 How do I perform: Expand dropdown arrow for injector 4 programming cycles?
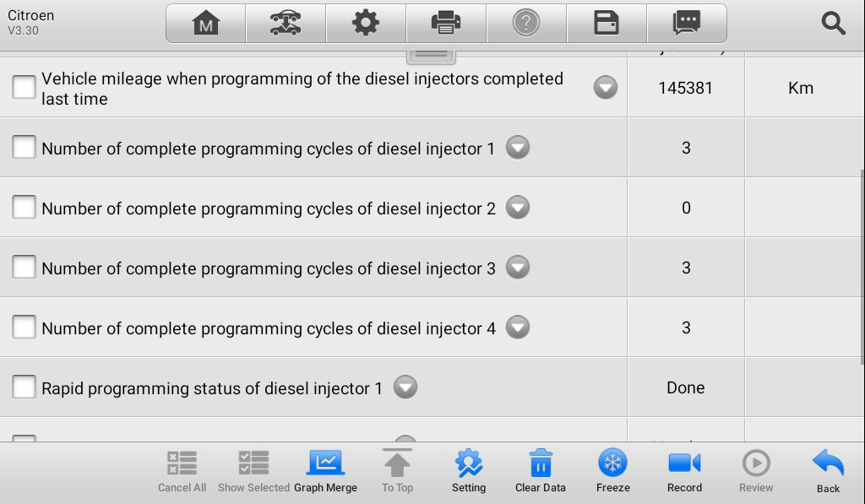(x=518, y=327)
